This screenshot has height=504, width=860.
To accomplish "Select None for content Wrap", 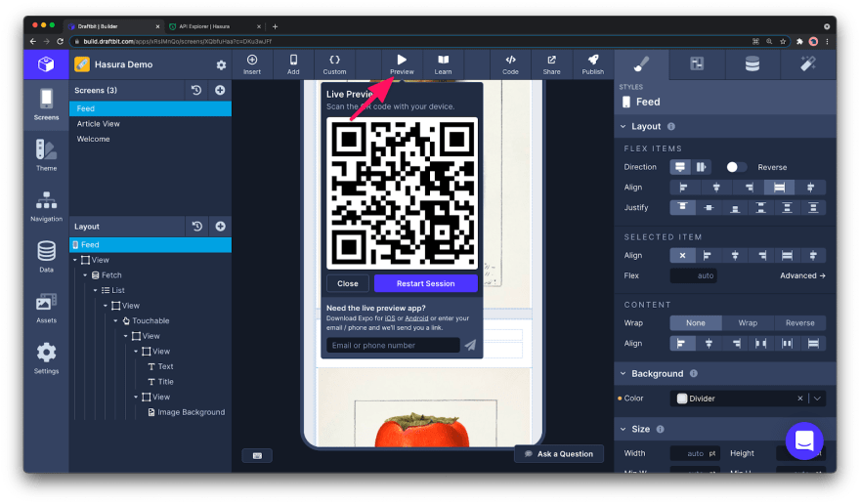I will pyautogui.click(x=696, y=323).
